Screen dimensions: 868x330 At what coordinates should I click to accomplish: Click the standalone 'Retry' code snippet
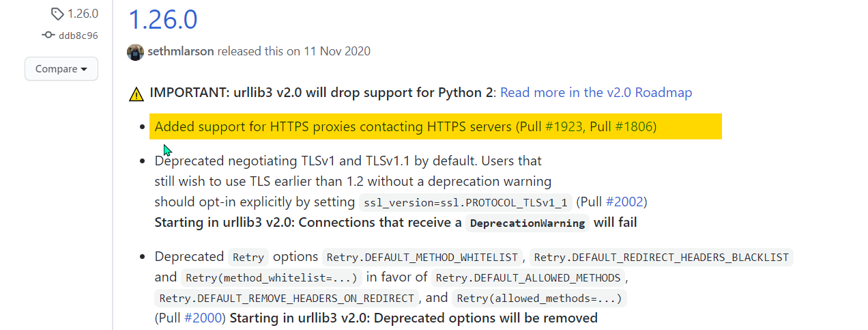[248, 258]
